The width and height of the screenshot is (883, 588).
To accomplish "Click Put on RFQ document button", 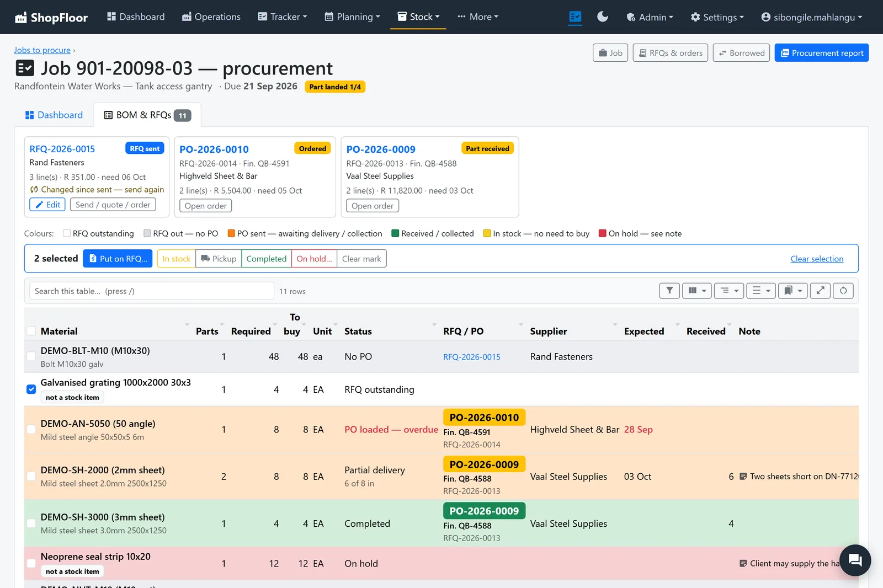I will (118, 259).
